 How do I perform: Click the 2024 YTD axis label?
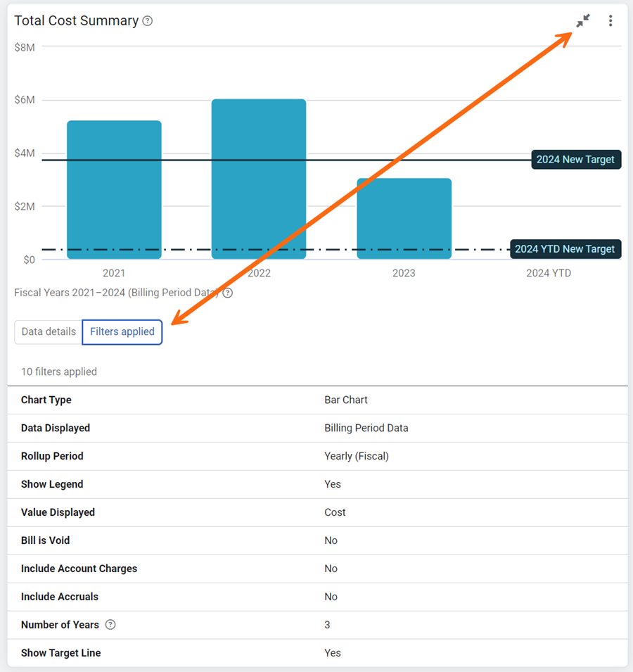[549, 273]
